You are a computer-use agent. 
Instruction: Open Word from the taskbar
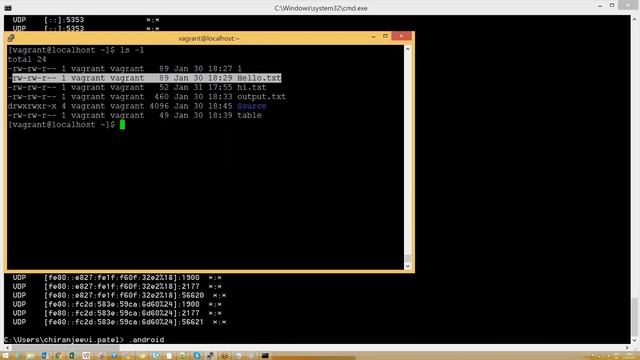(x=86, y=356)
